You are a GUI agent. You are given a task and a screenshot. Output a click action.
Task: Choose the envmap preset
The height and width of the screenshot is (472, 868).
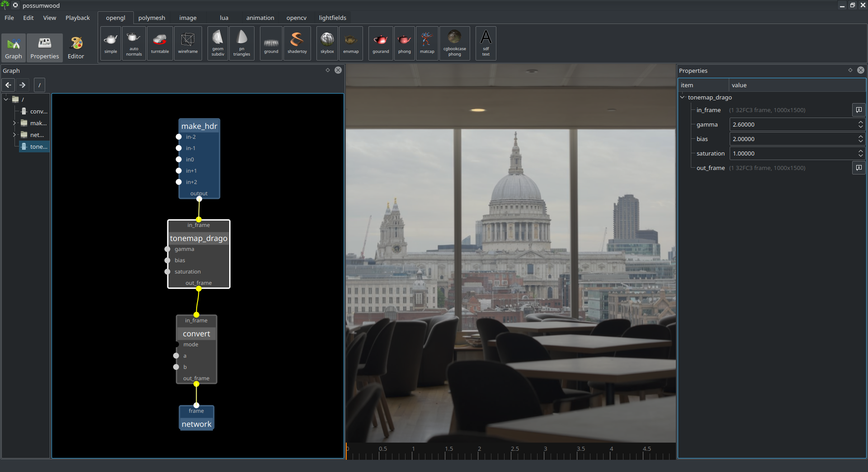[351, 43]
